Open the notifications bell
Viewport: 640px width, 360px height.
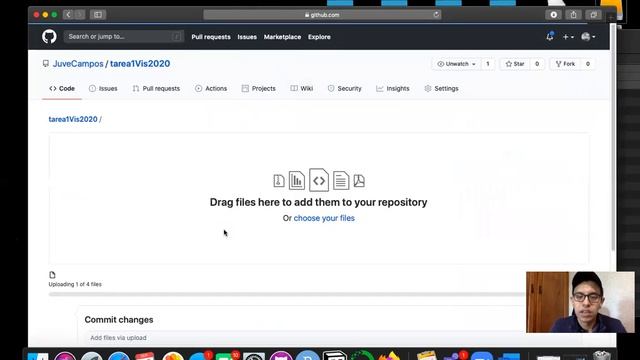point(550,36)
